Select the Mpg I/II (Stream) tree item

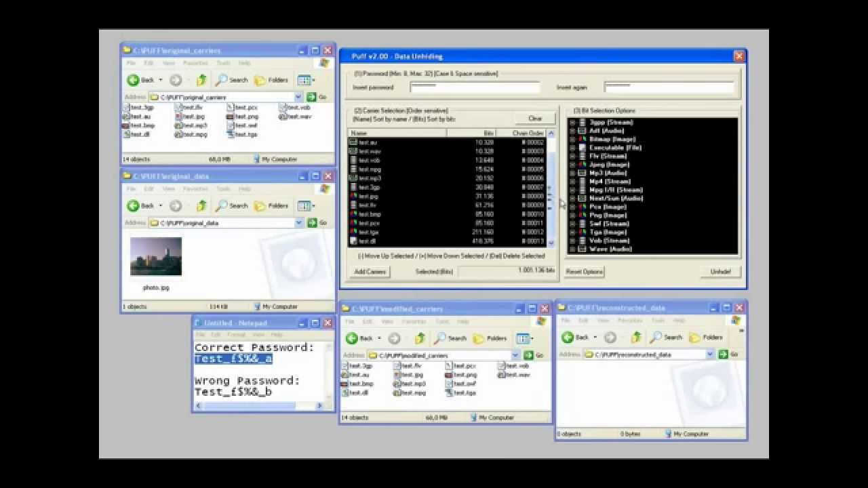pos(616,190)
